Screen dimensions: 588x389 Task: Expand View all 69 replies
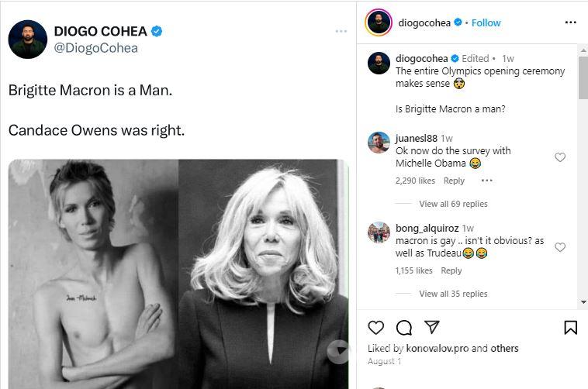[453, 204]
